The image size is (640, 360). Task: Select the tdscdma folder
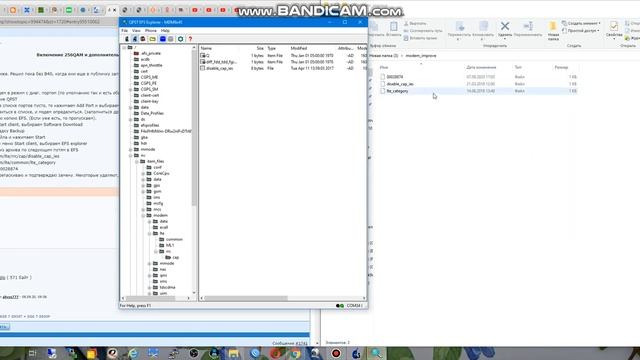click(164, 287)
